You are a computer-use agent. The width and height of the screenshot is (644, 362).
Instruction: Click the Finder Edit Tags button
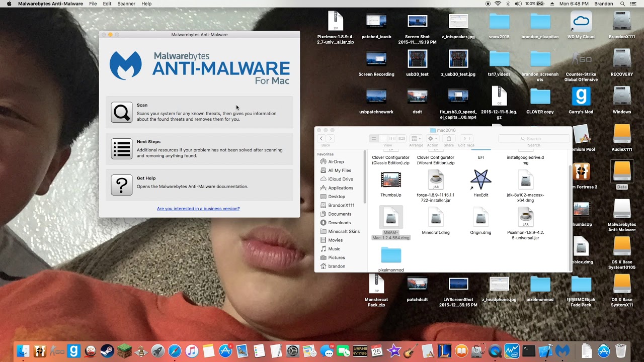coord(466,138)
